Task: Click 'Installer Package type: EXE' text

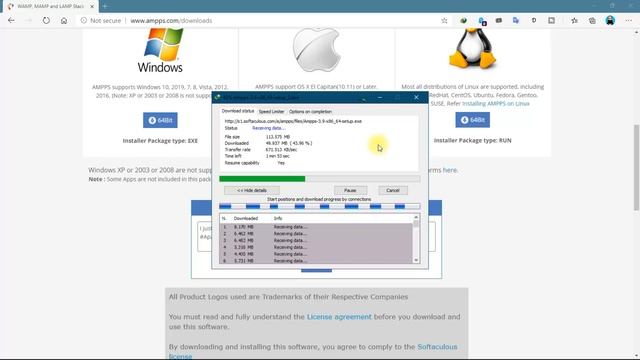Action: pyautogui.click(x=160, y=141)
